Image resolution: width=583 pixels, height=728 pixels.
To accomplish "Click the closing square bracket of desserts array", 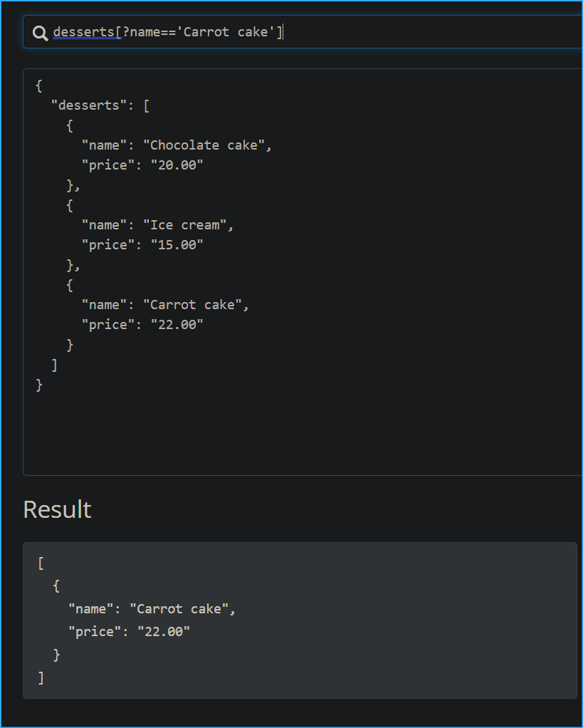I will (54, 365).
